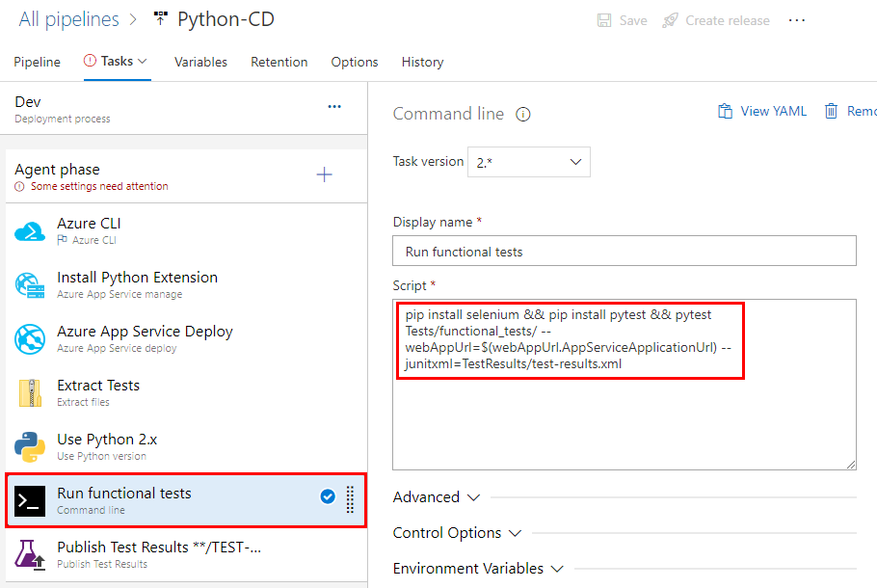Screen dimensions: 877x588
Task: Click the pipeline icon beside Python-CD
Action: [x=161, y=18]
